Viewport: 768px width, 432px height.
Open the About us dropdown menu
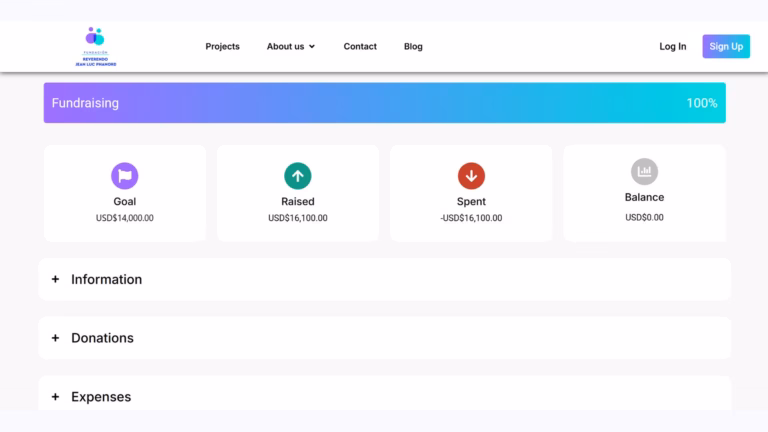click(x=290, y=46)
